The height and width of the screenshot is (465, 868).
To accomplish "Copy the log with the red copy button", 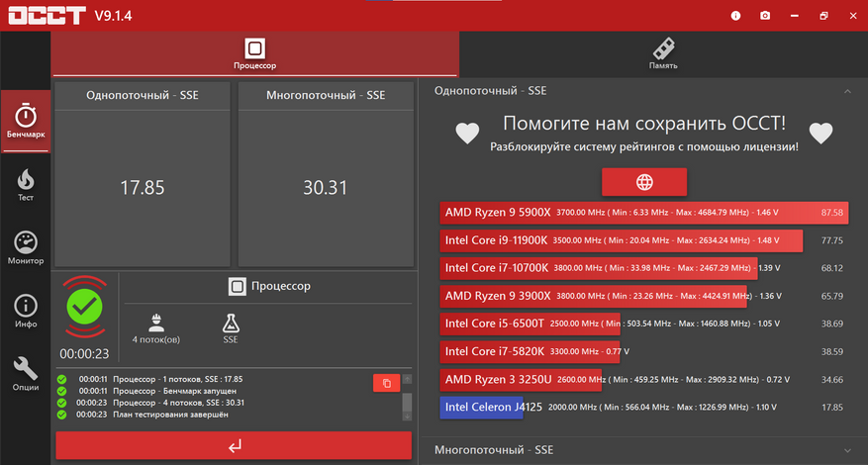I will 386,383.
